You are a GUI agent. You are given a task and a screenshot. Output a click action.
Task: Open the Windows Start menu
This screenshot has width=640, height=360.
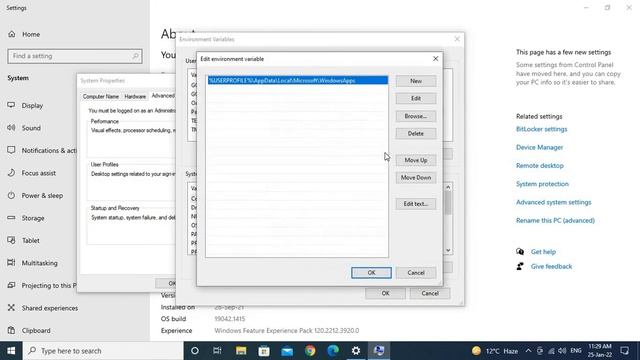[x=11, y=351]
